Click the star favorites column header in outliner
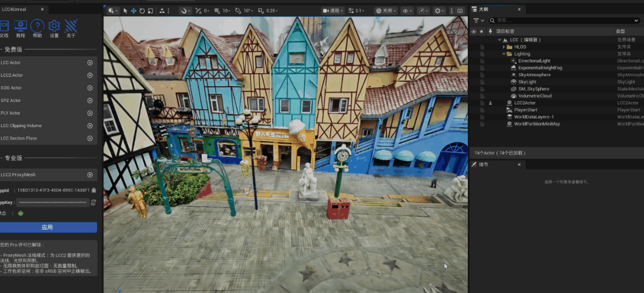Viewport: 644px width, 293px height. pos(482,31)
